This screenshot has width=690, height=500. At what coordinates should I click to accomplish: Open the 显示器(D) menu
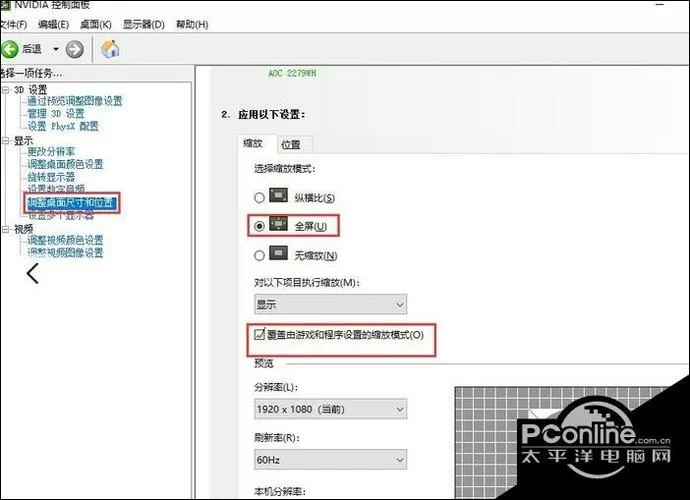click(143, 25)
